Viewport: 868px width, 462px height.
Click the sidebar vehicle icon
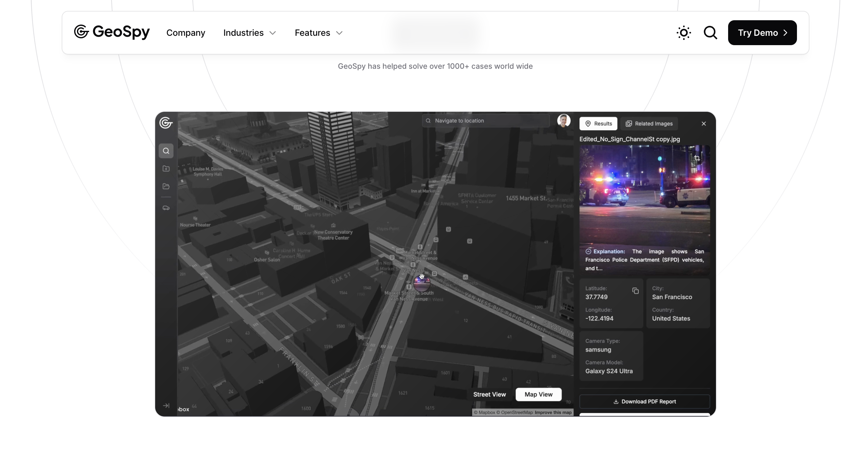166,208
